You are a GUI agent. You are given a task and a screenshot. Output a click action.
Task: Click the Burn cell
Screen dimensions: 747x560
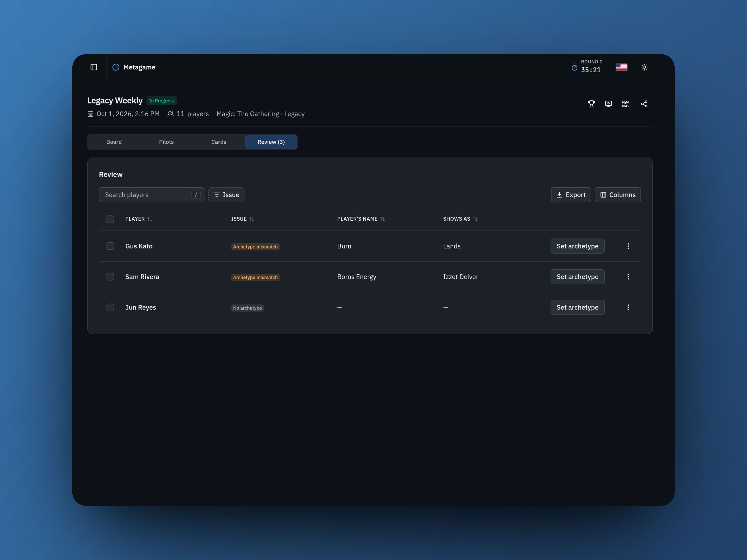344,246
